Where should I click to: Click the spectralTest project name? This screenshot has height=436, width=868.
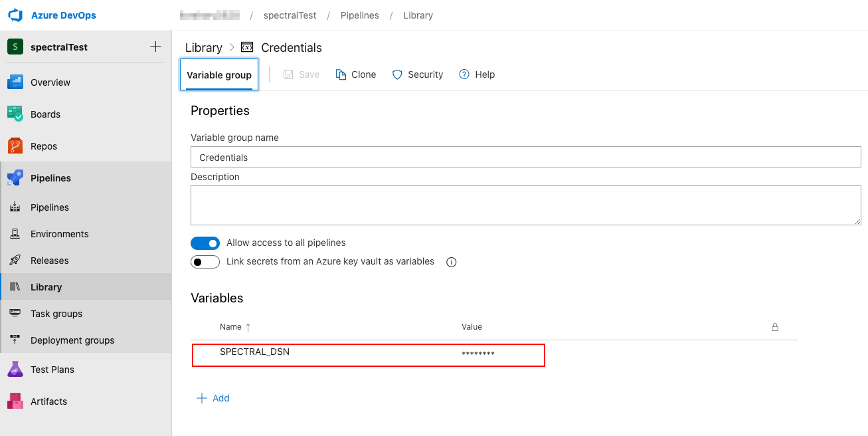pyautogui.click(x=59, y=47)
